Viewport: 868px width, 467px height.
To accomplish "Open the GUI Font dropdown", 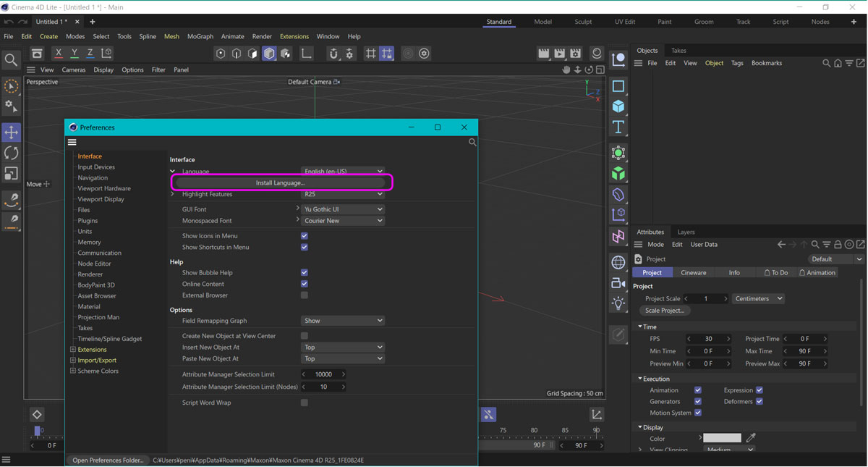I will coord(343,209).
